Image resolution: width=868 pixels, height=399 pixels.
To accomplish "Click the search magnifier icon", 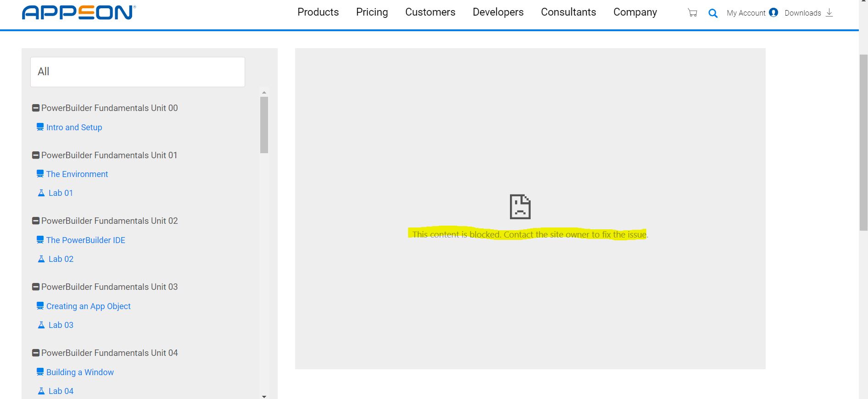I will pyautogui.click(x=713, y=13).
